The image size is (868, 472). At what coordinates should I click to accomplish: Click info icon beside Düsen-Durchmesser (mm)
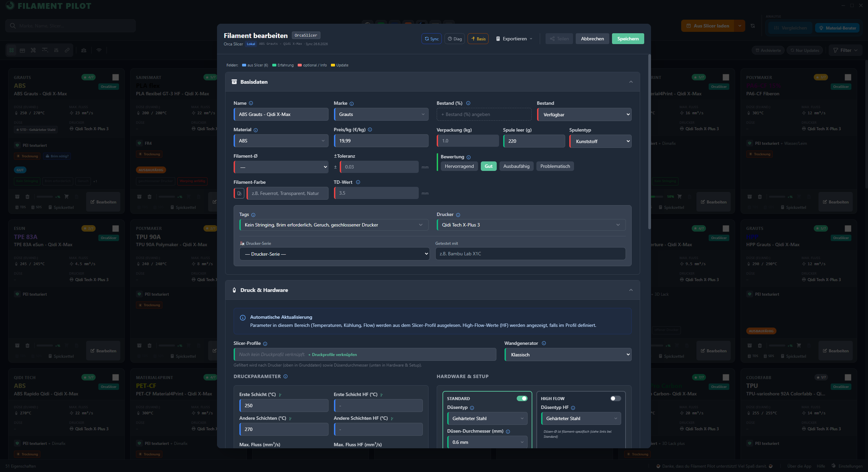tap(508, 431)
